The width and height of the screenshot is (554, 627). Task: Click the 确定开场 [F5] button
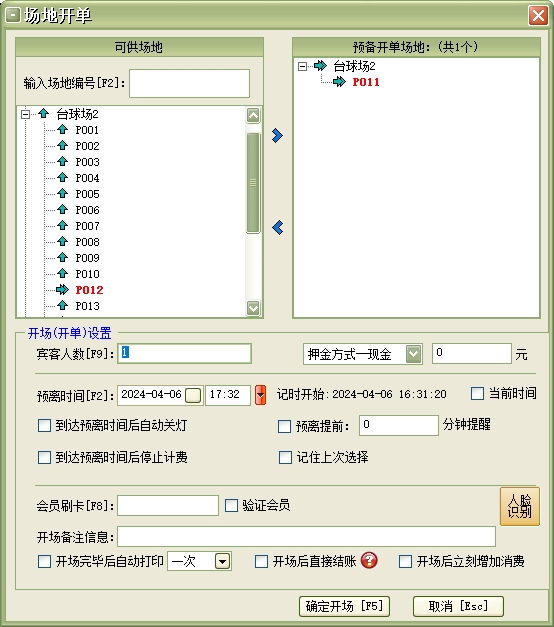pos(344,607)
